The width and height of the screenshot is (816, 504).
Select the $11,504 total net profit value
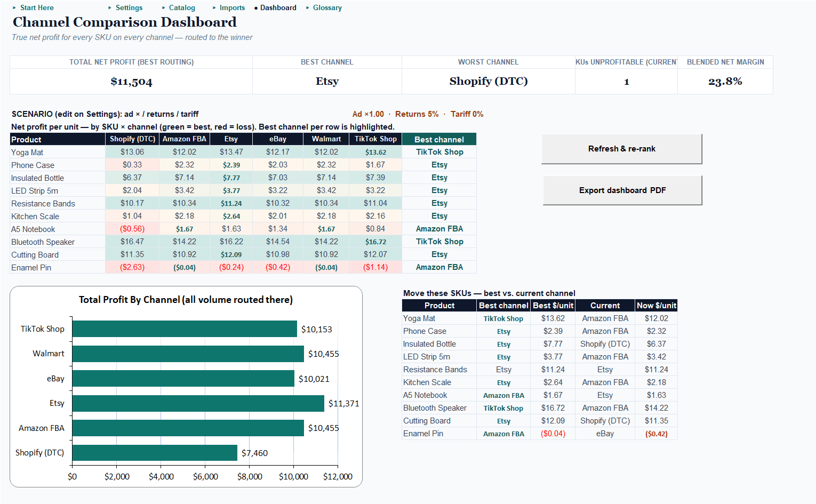tap(131, 82)
